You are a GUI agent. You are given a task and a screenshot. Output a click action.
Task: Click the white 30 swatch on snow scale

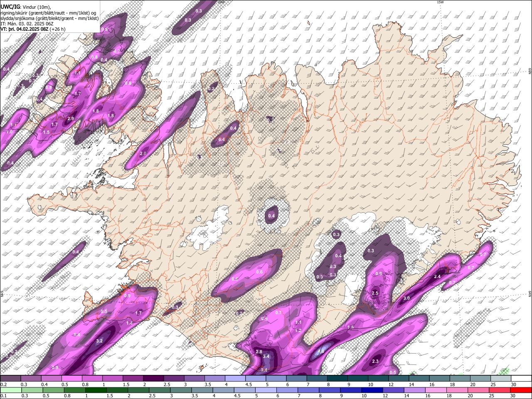(x=521, y=379)
